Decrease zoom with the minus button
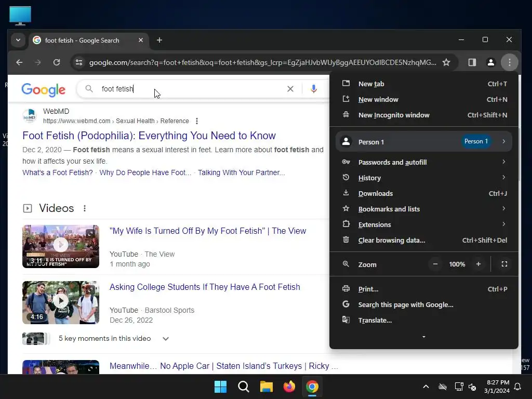This screenshot has width=532, height=399. coord(435,264)
